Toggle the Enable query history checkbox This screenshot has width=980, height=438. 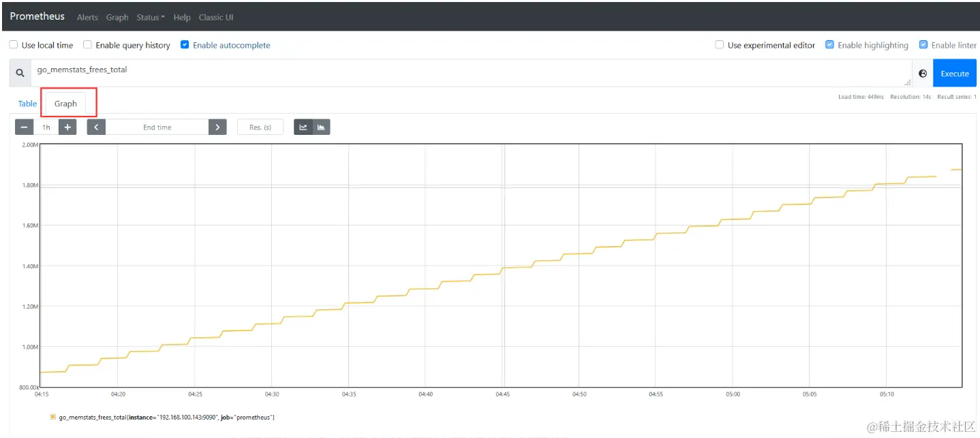pos(87,45)
